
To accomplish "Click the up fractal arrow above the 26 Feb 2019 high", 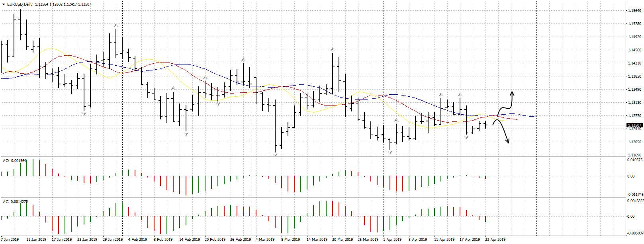I will (243, 59).
